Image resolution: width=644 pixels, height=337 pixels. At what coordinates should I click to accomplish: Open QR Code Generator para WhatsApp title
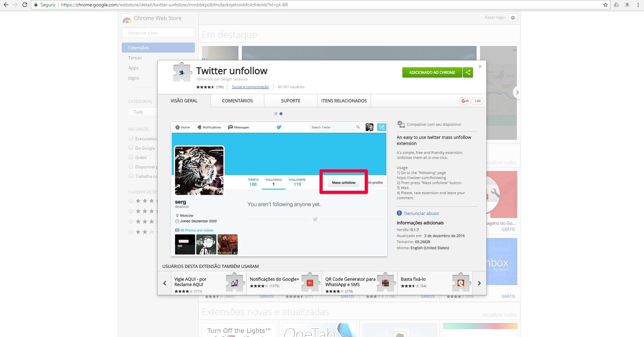coord(350,282)
